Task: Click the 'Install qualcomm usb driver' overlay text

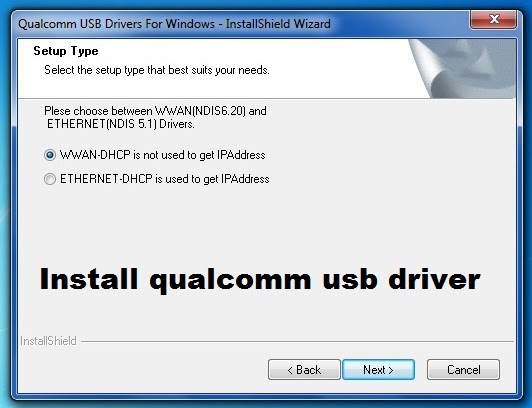Action: [x=260, y=279]
